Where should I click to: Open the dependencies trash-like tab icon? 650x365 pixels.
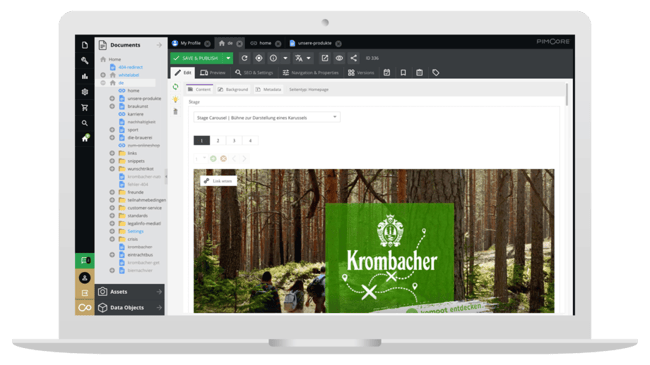[x=419, y=73]
